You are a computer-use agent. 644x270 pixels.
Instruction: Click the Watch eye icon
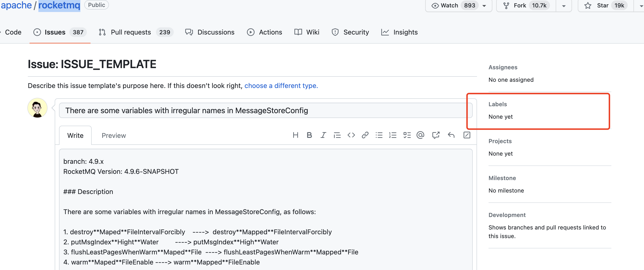click(435, 6)
